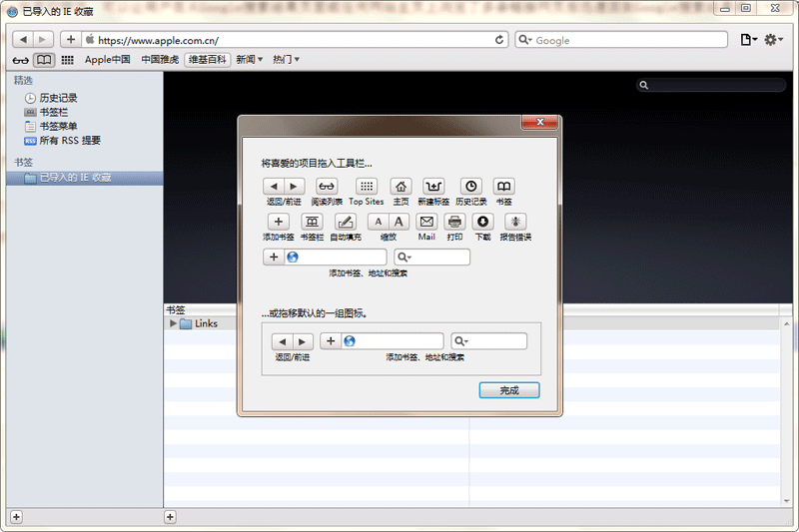Click the large A zoom-in icon
The width and height of the screenshot is (799, 532).
click(399, 222)
